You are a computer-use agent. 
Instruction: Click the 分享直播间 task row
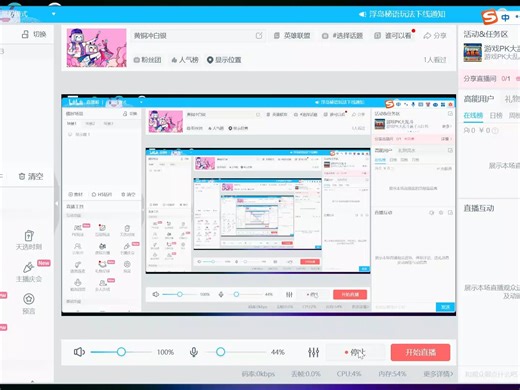click(x=489, y=79)
